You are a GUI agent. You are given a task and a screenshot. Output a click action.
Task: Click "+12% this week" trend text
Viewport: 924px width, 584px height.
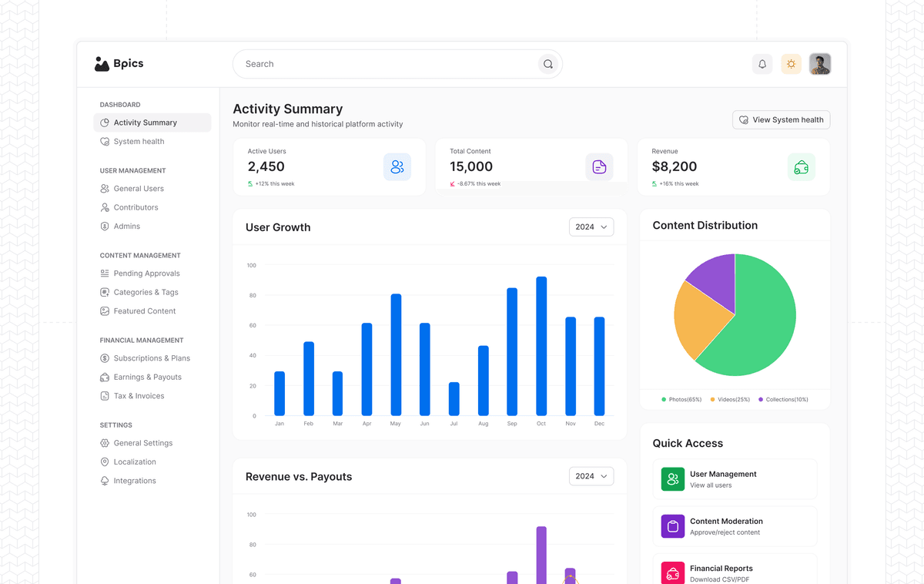[x=275, y=184]
